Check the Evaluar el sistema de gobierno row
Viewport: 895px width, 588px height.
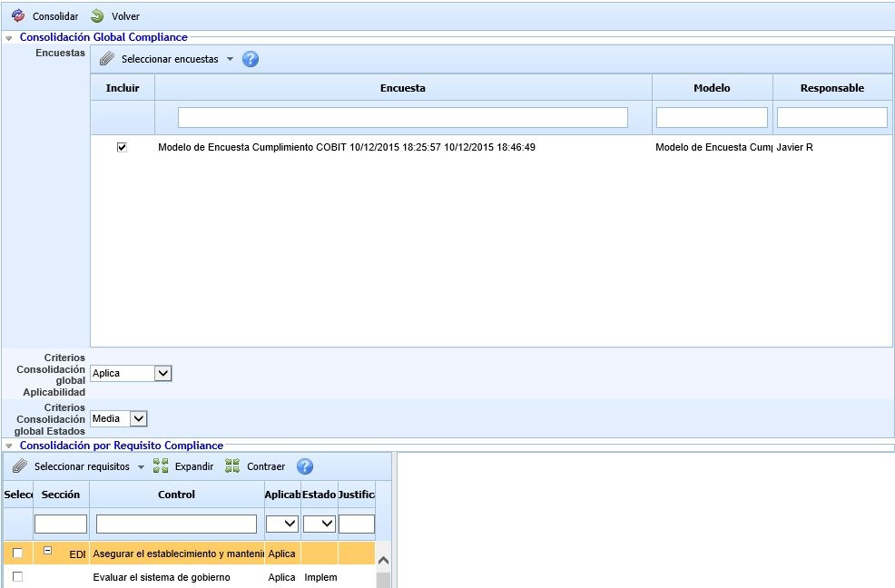point(17,577)
